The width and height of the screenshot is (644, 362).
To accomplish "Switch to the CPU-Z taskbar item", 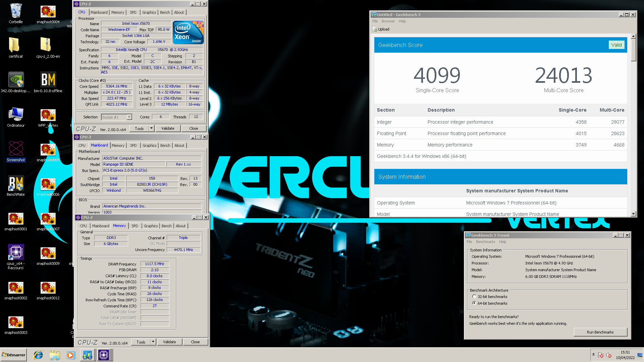I will click(104, 355).
